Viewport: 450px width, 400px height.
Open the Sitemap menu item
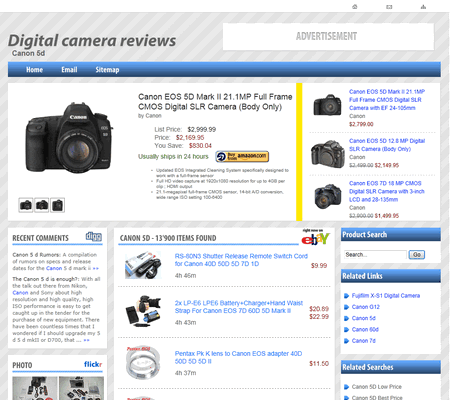pos(107,70)
